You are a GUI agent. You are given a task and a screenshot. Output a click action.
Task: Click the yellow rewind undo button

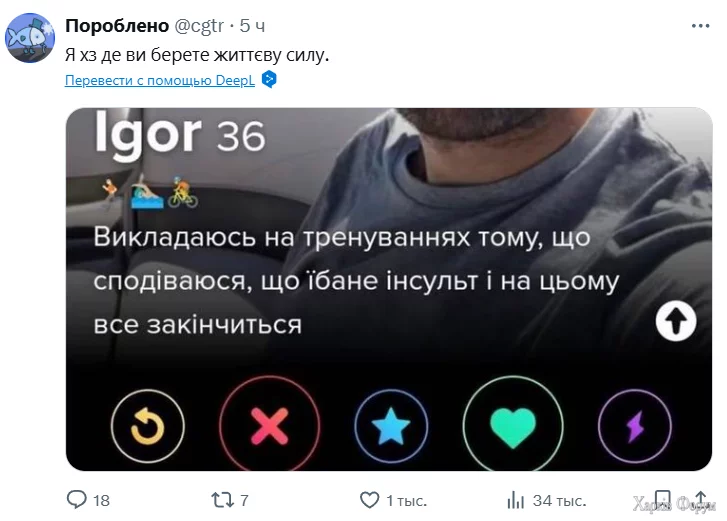[147, 426]
